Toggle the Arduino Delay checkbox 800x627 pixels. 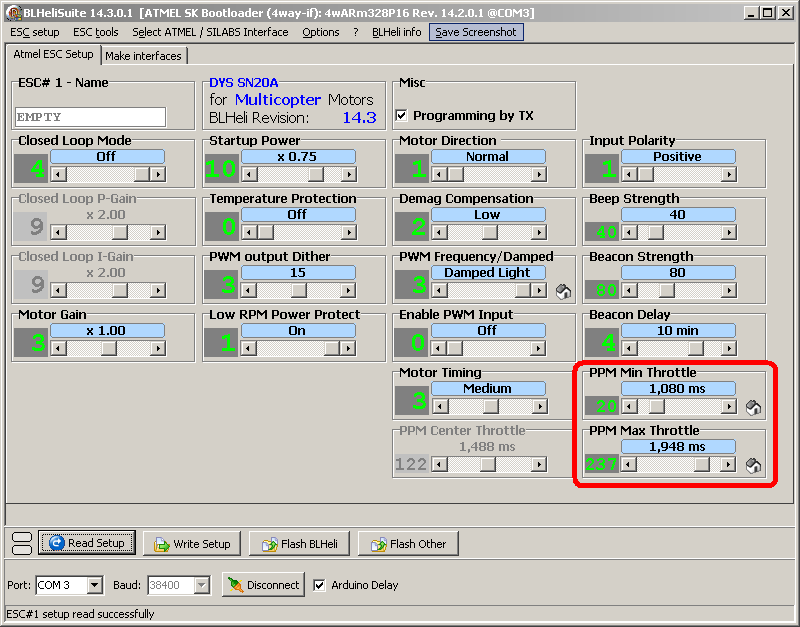319,585
